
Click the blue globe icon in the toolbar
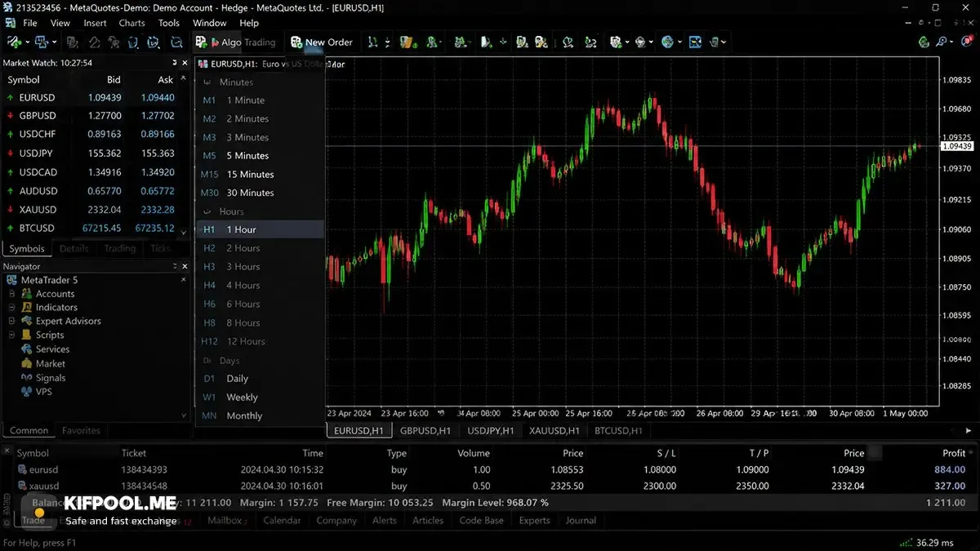pyautogui.click(x=667, y=42)
